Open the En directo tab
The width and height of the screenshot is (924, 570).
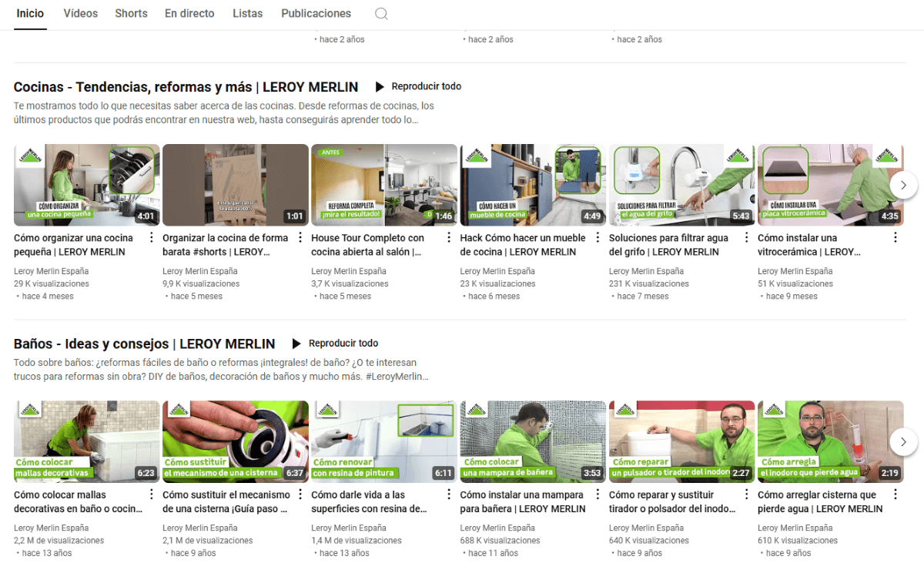click(189, 13)
